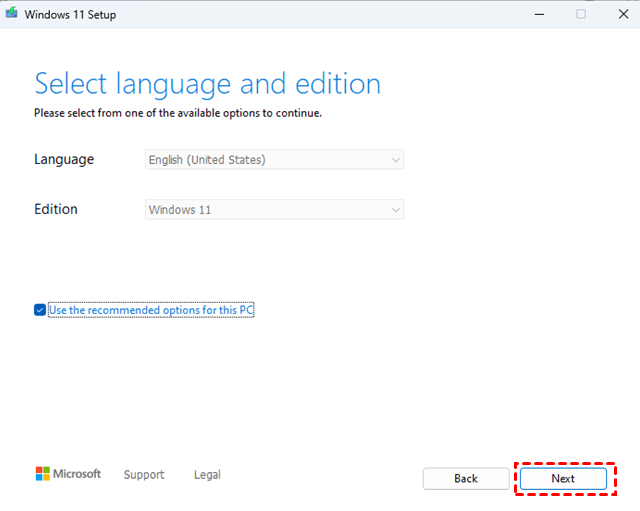Click the "Select language and edition" heading
Image resolution: width=640 pixels, height=511 pixels.
[x=207, y=83]
